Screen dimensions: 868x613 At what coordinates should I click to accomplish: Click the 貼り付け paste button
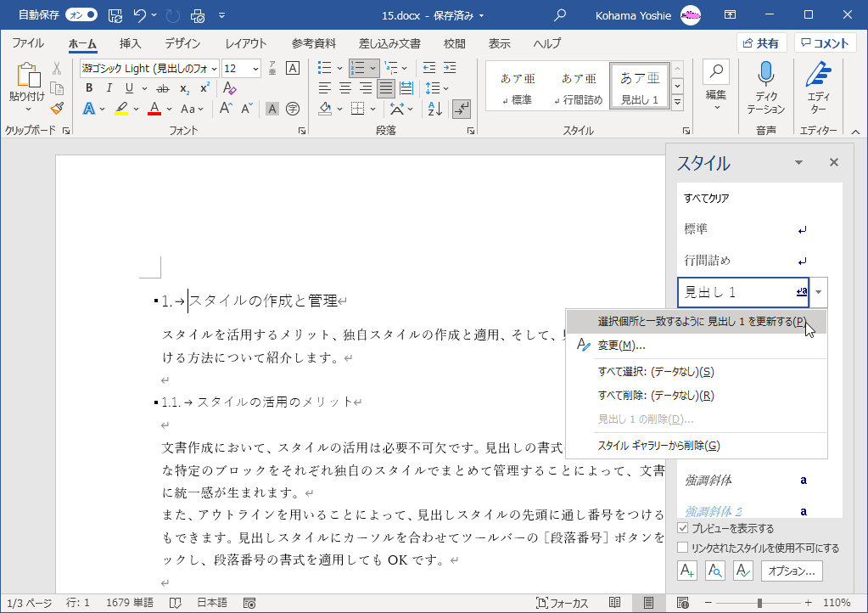coord(26,86)
